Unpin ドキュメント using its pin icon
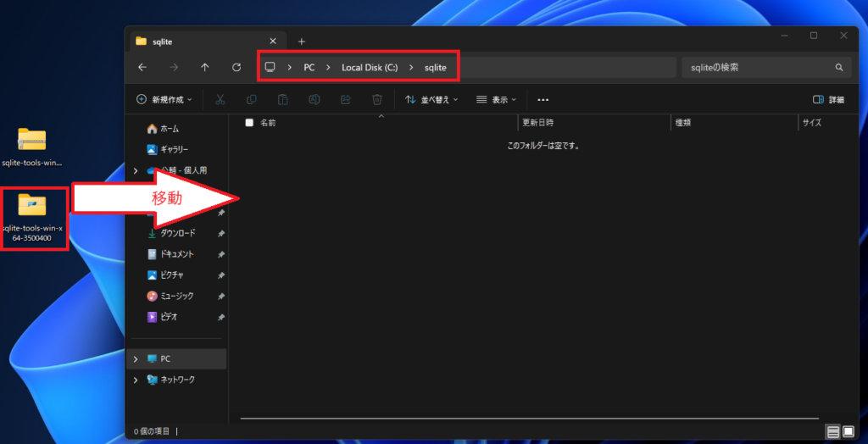Viewport: 868px width, 444px height. pos(221,255)
